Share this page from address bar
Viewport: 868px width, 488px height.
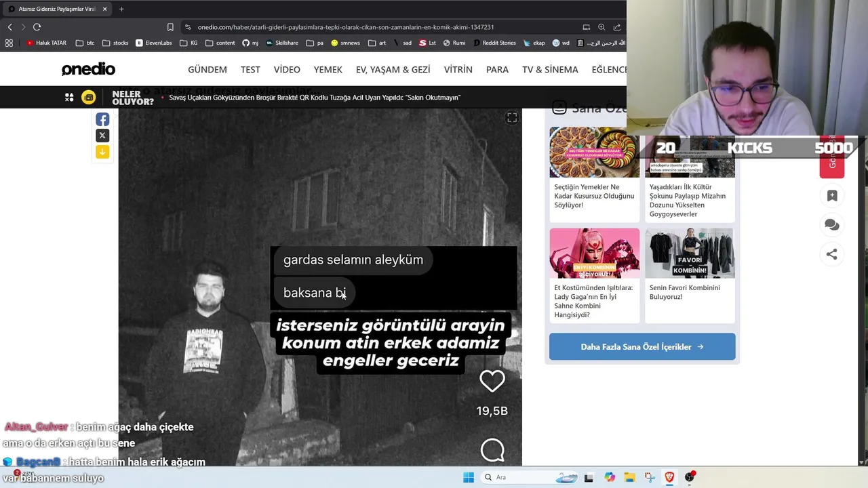click(616, 27)
